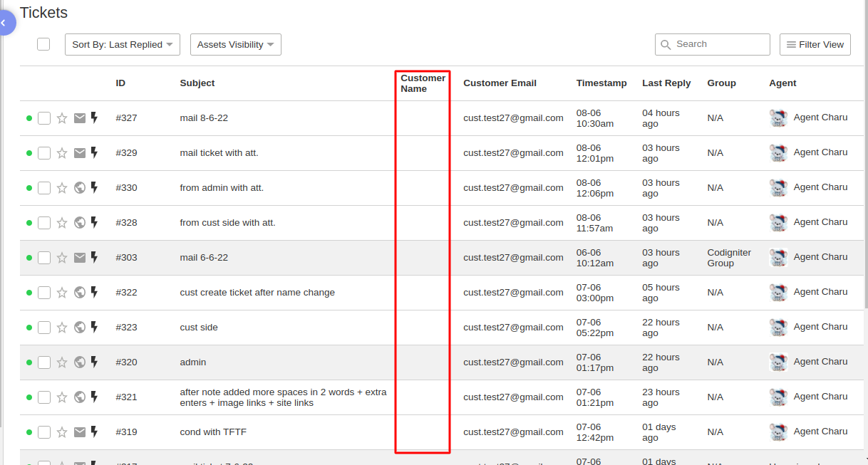This screenshot has height=465, width=868.
Task: Select checkbox for ticket #329
Action: pos(44,153)
